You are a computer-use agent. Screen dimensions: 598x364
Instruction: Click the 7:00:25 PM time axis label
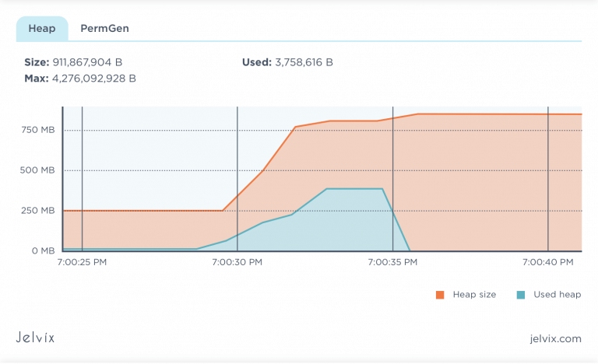coord(83,263)
